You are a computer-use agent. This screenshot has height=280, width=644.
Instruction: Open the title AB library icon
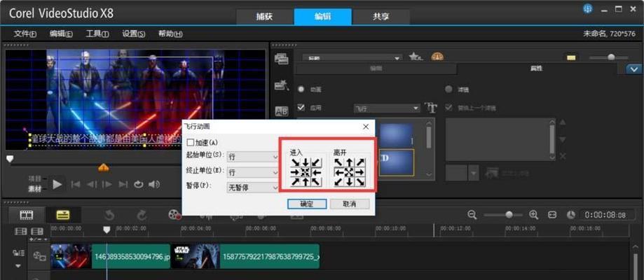click(281, 111)
